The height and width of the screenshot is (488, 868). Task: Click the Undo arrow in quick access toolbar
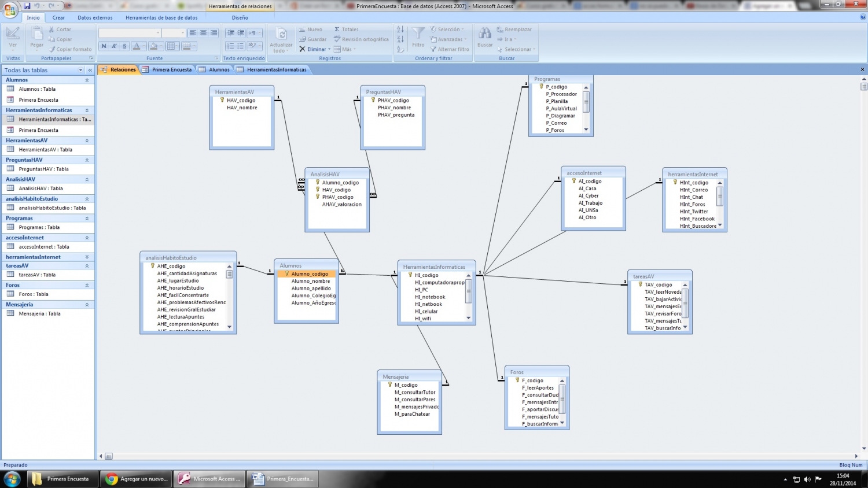click(37, 6)
